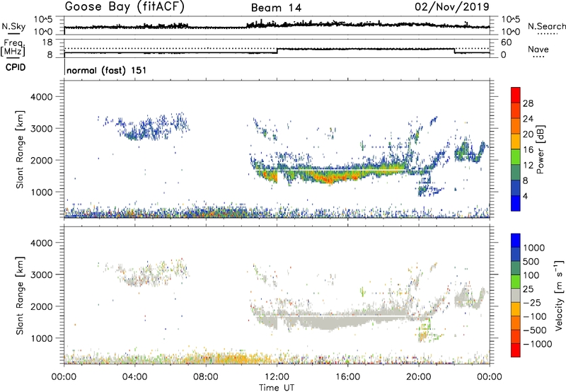566x392 pixels.
Task: Click the 'Power [dB]' colorbar title
Action: [x=540, y=149]
